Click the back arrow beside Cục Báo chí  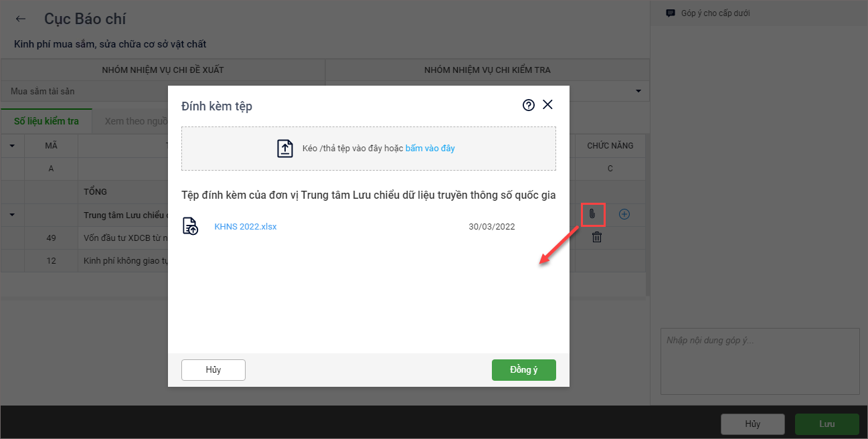(x=21, y=19)
